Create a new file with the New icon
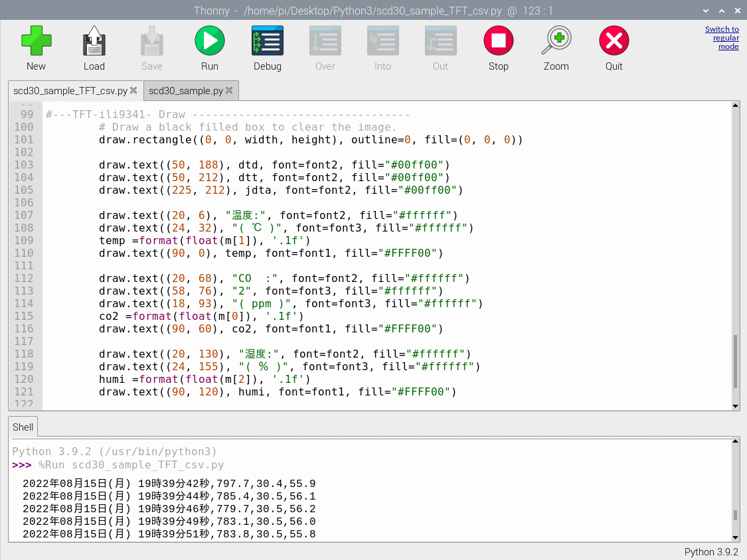This screenshot has height=560, width=747. point(36,40)
